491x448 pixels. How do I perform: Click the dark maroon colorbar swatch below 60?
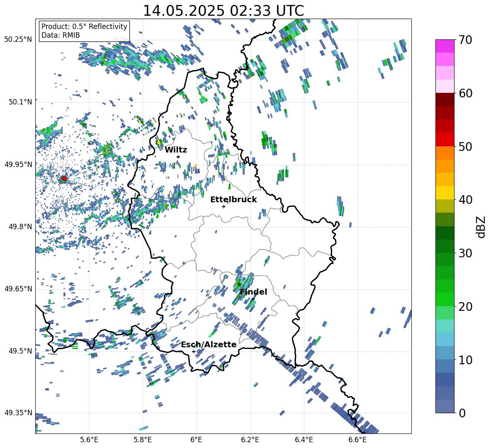pos(445,99)
